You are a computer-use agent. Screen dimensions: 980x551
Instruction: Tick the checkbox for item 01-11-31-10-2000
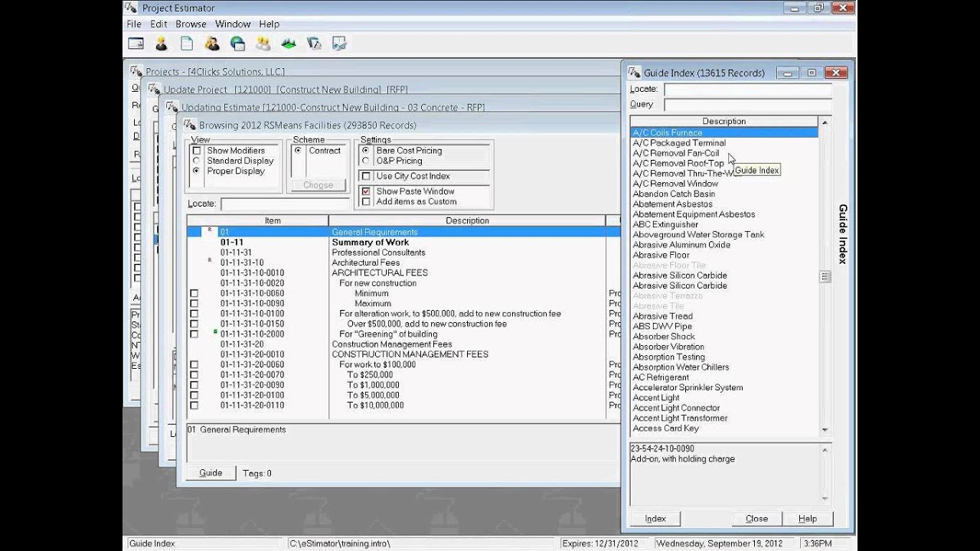(x=194, y=334)
